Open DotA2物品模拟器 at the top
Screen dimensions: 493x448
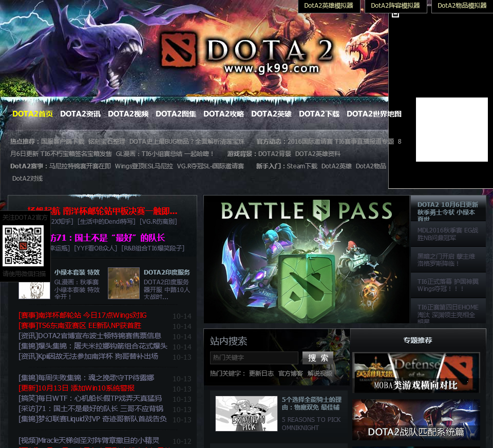(x=462, y=6)
